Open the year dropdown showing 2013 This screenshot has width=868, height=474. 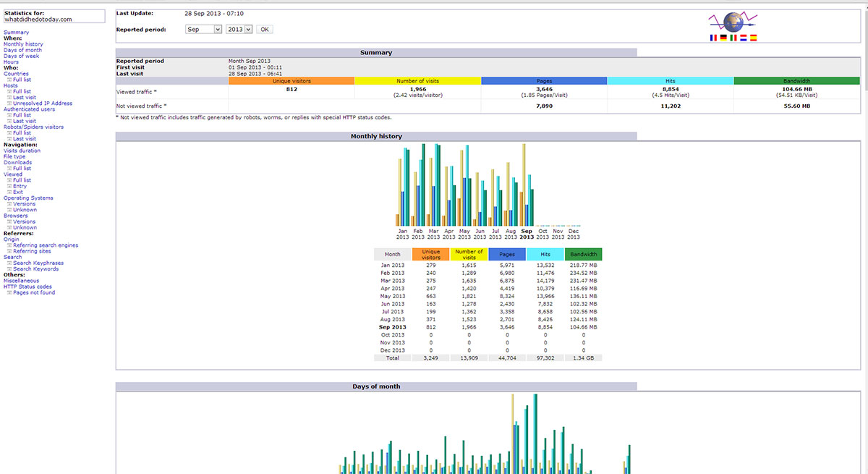click(239, 30)
